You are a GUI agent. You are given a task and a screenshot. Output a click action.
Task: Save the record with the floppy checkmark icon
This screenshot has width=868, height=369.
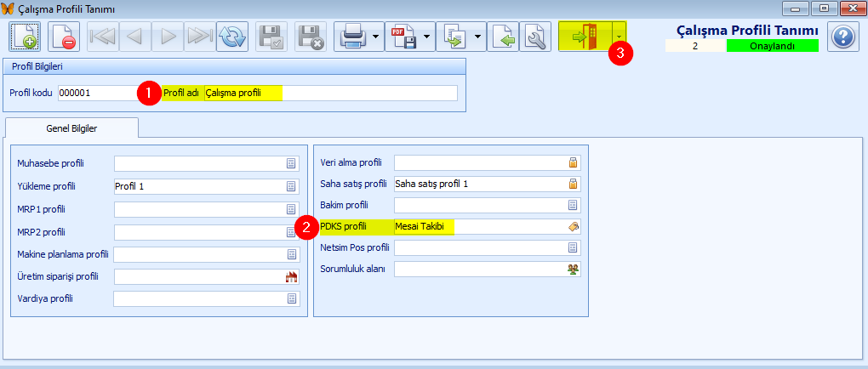pyautogui.click(x=271, y=37)
